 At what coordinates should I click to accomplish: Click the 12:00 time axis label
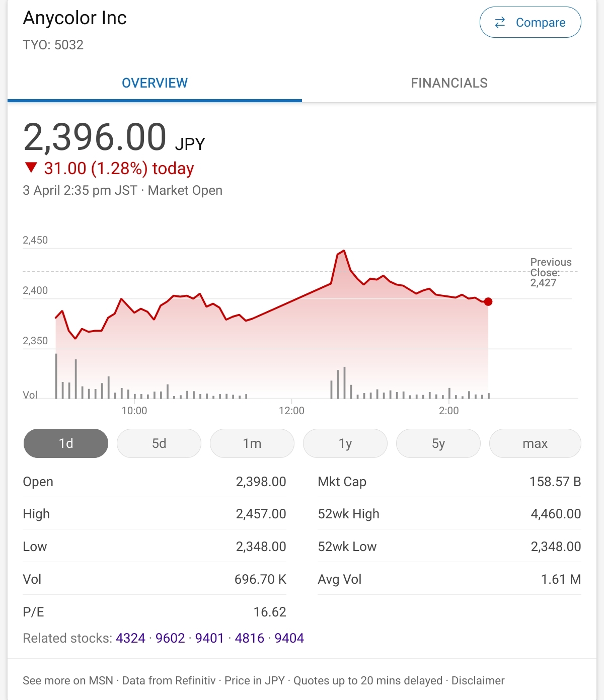[291, 411]
